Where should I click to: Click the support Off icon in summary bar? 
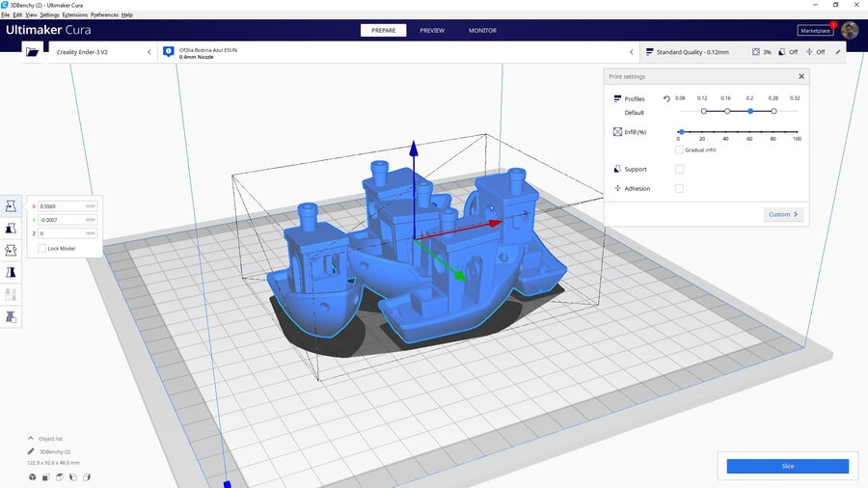click(x=782, y=52)
